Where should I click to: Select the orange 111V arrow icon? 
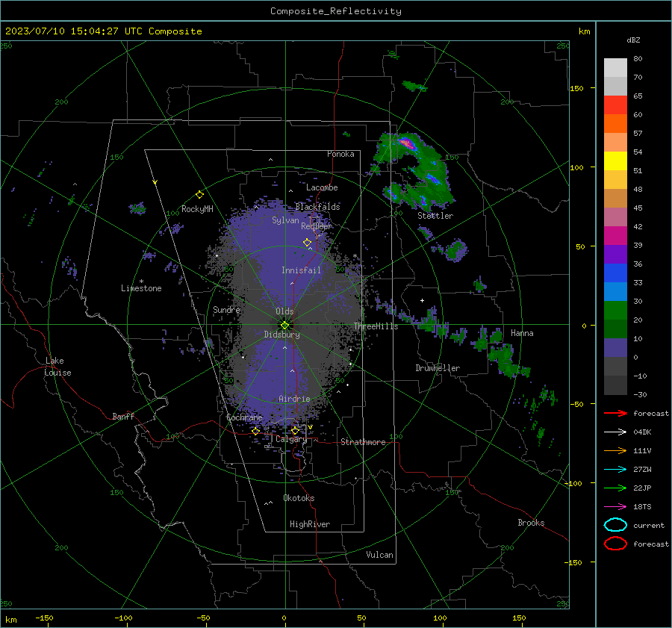615,450
